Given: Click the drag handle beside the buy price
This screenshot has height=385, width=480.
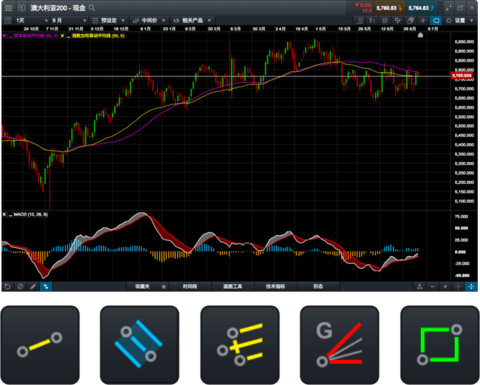Looking at the screenshot, I should tap(441, 8).
